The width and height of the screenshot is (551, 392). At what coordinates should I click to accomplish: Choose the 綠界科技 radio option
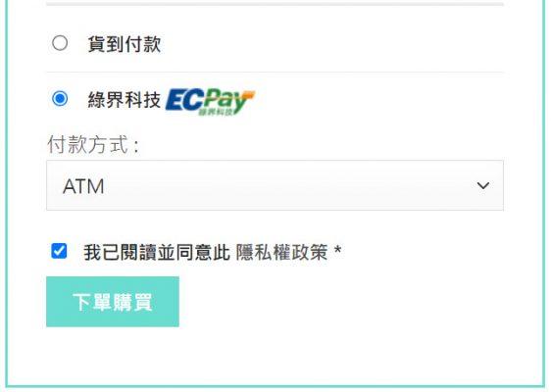click(x=60, y=98)
